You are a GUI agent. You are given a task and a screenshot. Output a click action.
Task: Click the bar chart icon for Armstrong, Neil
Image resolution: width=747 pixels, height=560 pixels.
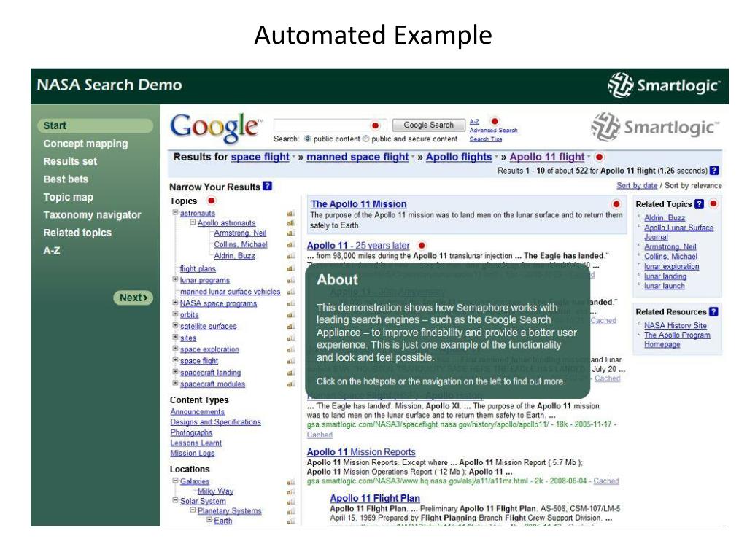pos(291,233)
